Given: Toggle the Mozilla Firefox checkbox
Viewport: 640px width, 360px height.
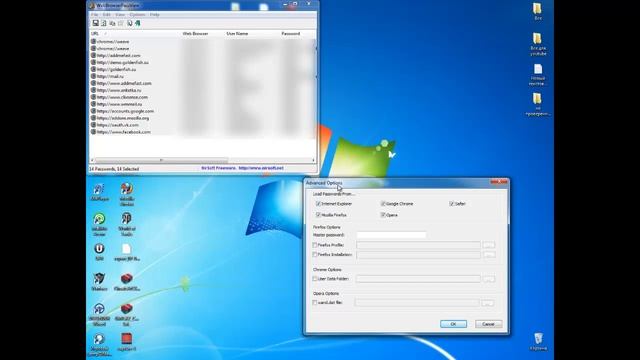Looking at the screenshot, I should click(x=318, y=215).
